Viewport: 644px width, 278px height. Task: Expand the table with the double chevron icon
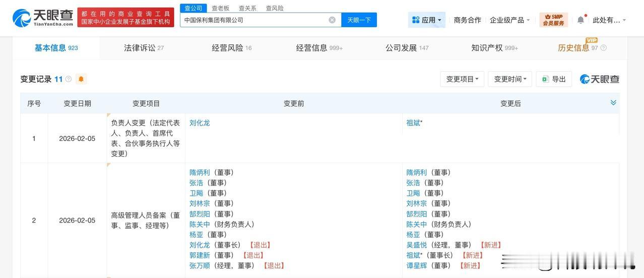point(613,102)
